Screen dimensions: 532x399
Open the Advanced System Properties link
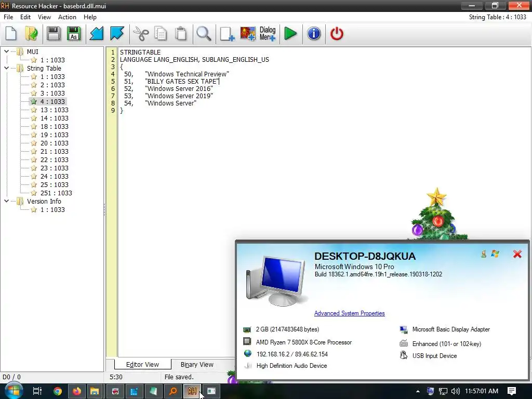click(x=350, y=313)
